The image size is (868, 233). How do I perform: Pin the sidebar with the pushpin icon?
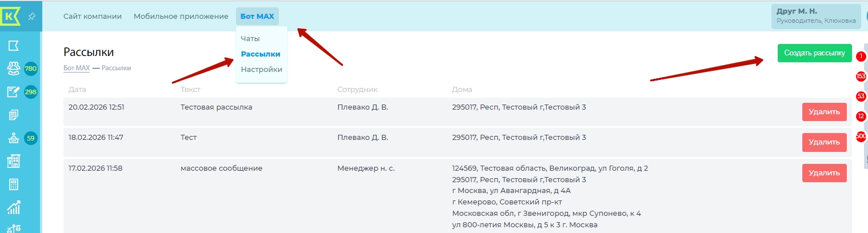click(33, 17)
